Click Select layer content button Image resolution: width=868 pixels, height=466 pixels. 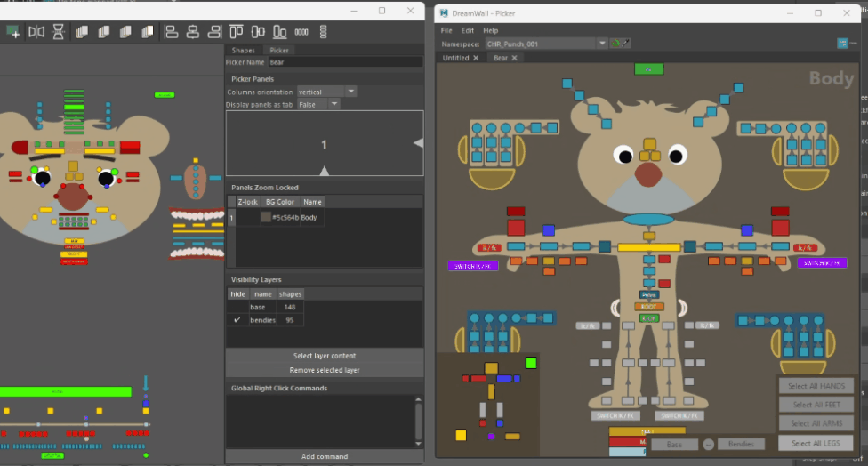325,356
